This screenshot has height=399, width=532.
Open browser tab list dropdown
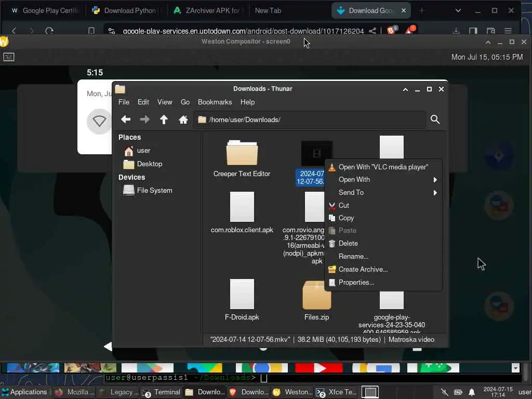coord(458,10)
